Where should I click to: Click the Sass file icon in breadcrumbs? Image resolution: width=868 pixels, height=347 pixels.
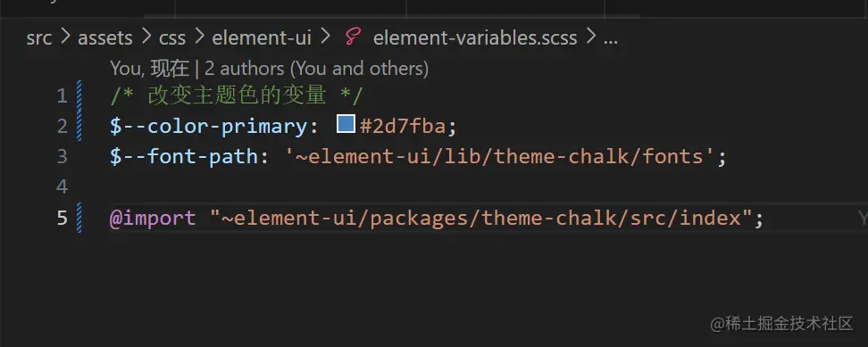[352, 37]
